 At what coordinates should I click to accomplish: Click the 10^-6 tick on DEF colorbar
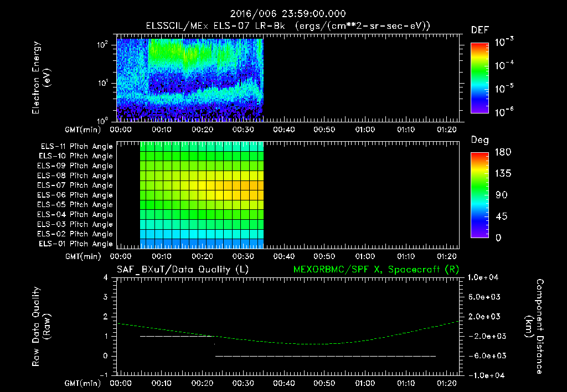tap(504, 112)
